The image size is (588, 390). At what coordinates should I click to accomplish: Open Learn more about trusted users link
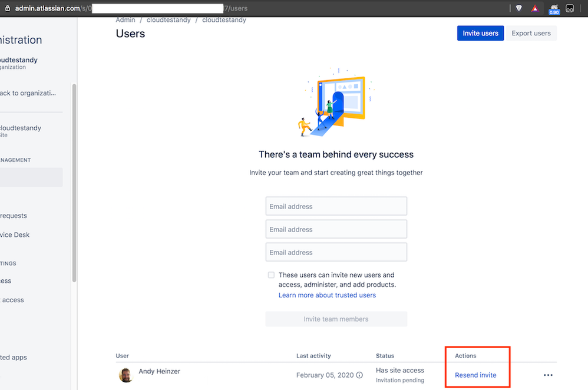(x=327, y=295)
